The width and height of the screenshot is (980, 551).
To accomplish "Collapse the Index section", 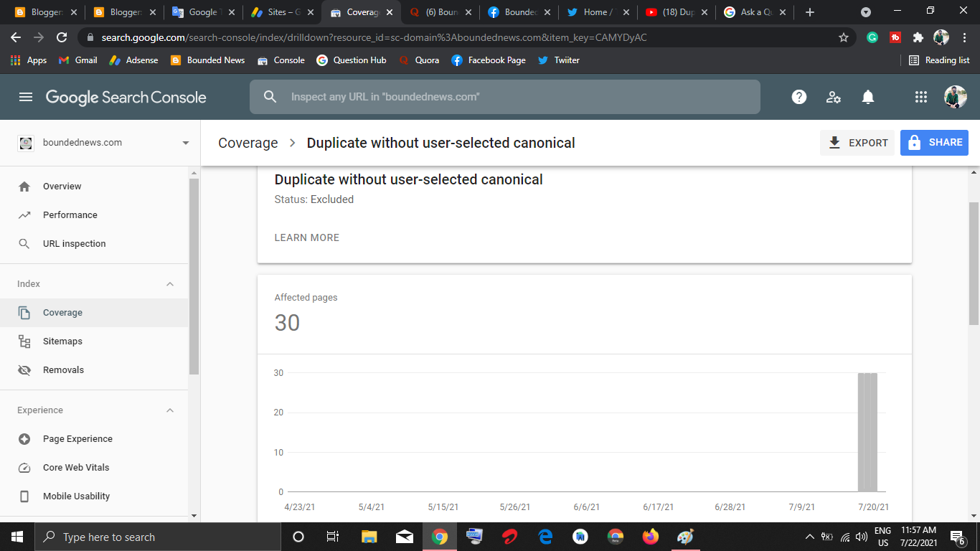I will pyautogui.click(x=169, y=283).
